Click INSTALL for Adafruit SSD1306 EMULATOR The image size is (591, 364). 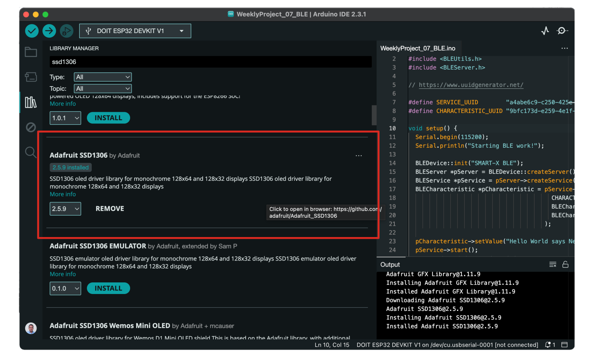click(x=108, y=289)
